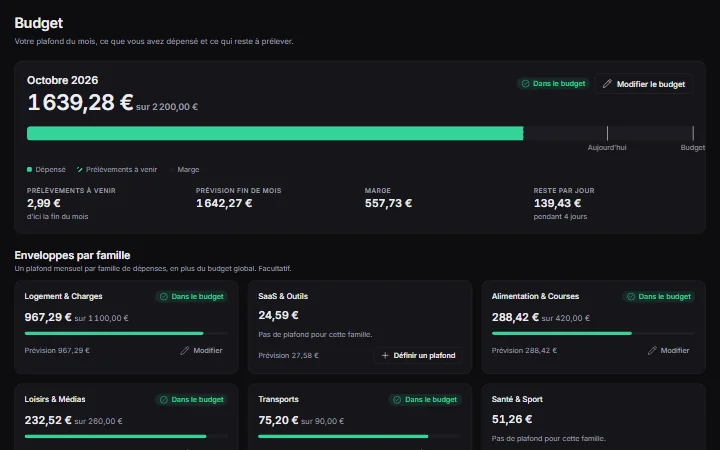Screen dimensions: 720x450
Task: Click the checkmark icon in the Transports badge
Action: pos(397,399)
